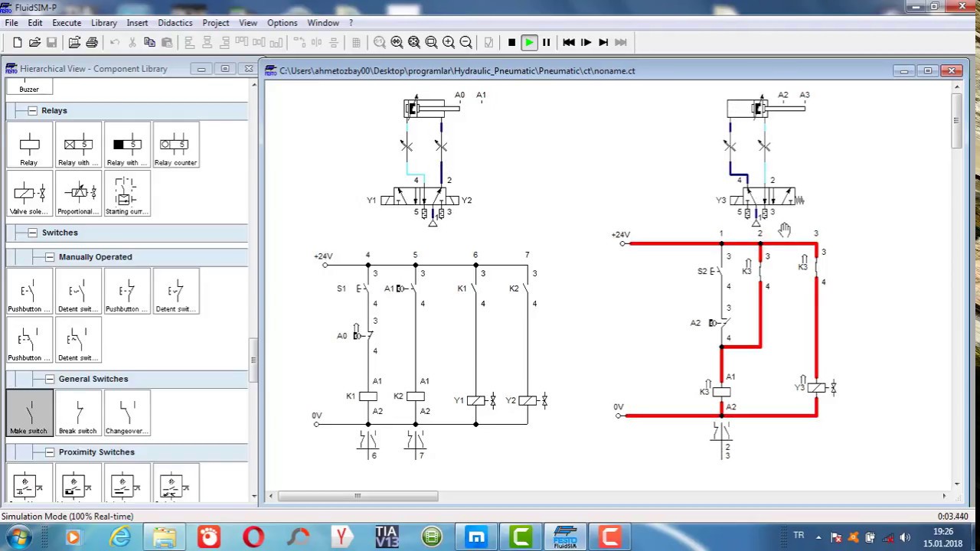Image resolution: width=980 pixels, height=551 pixels.
Task: Click the circuit's horizontal scrollbar thumb
Action: click(x=358, y=496)
